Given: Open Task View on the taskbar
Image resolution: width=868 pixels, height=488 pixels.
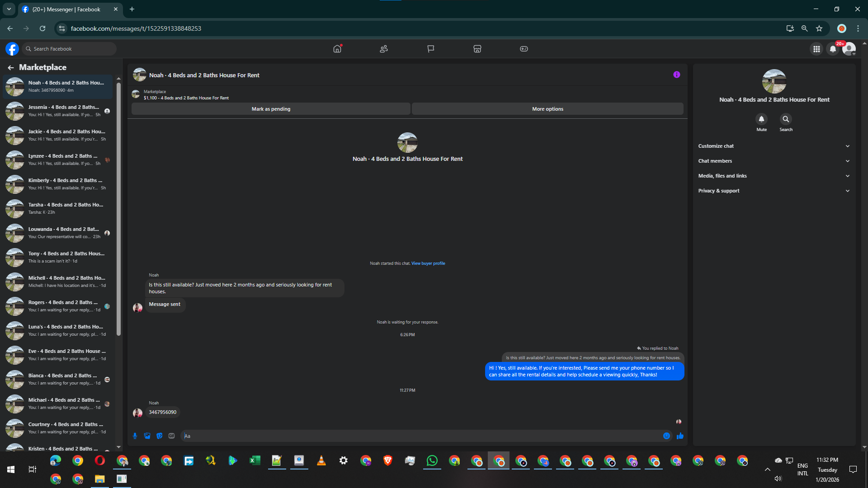Looking at the screenshot, I should [x=33, y=469].
